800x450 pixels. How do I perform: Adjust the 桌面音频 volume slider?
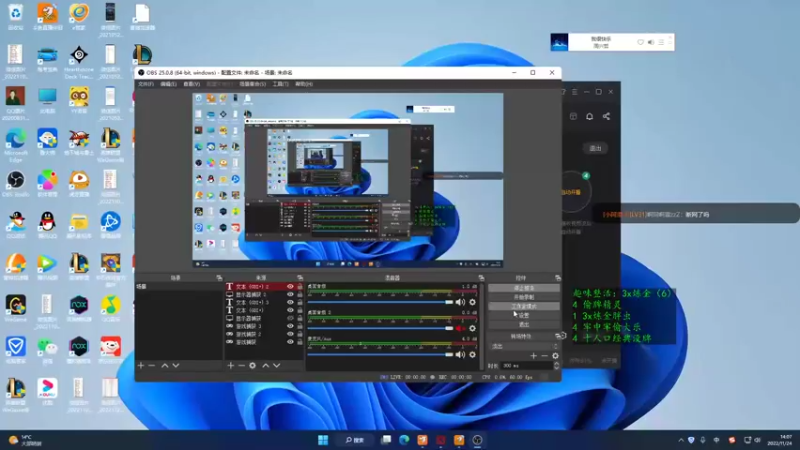(380, 302)
